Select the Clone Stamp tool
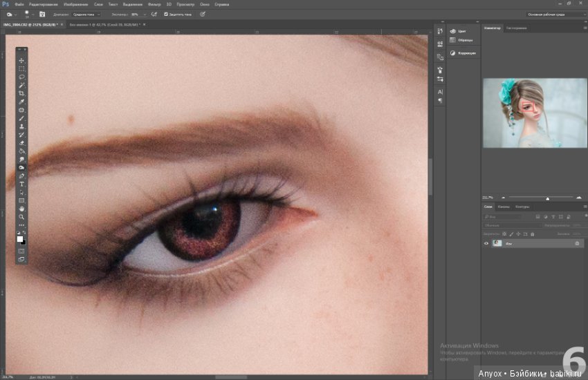588x380 pixels. click(21, 126)
